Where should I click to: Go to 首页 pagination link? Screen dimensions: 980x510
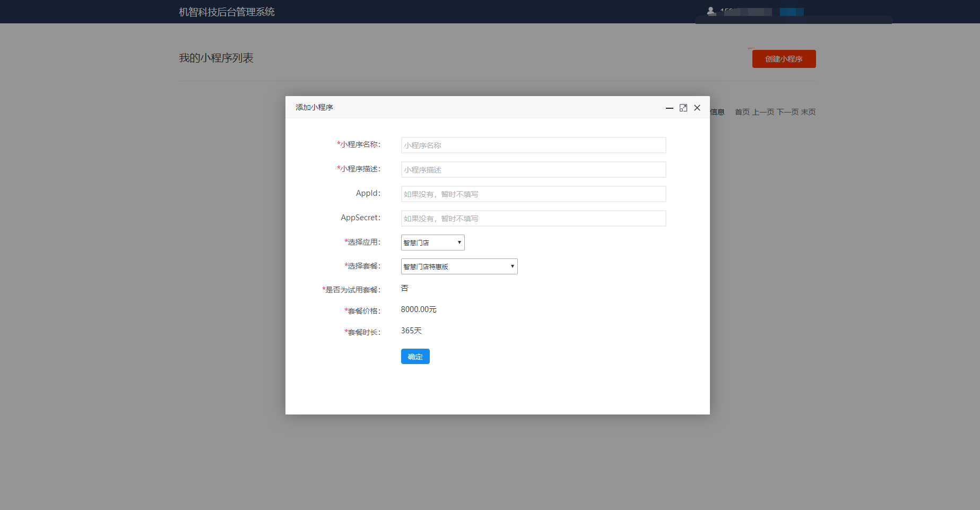[742, 112]
